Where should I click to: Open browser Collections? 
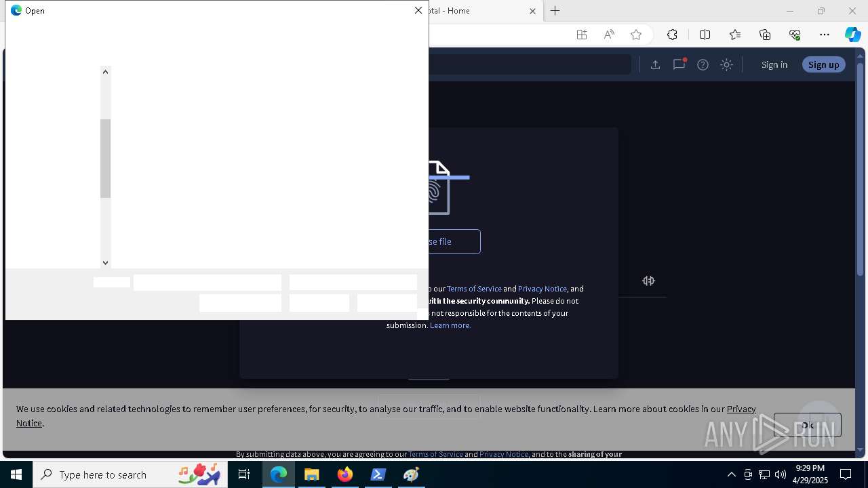765,35
